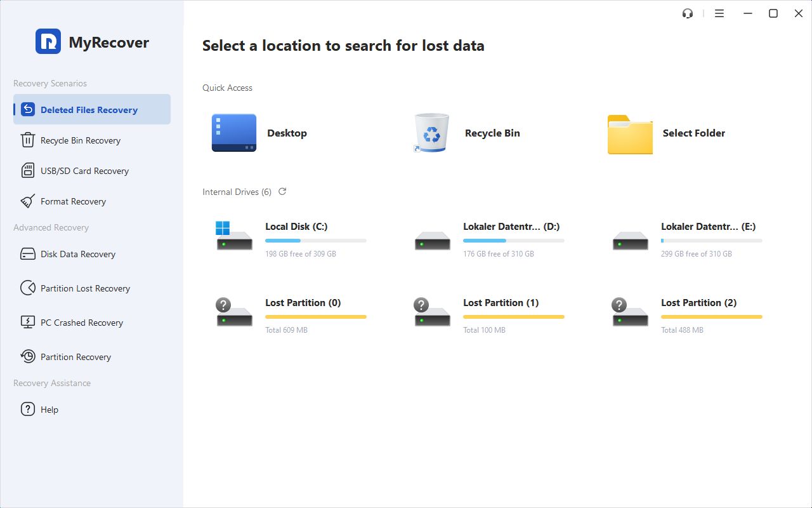The image size is (812, 508).
Task: Click the Partition Recovery clock icon
Action: pos(28,357)
